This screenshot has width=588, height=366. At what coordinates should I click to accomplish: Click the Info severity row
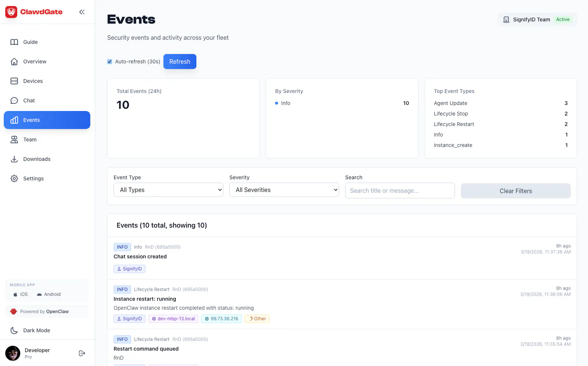click(x=342, y=103)
